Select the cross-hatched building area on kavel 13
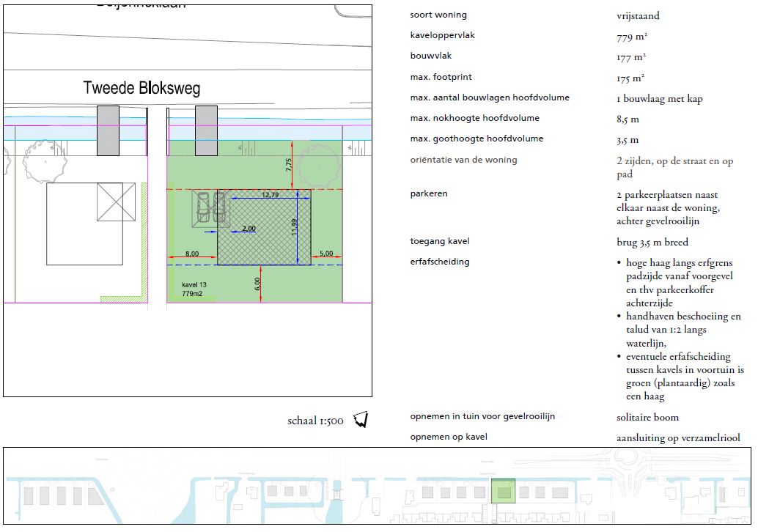 264,227
